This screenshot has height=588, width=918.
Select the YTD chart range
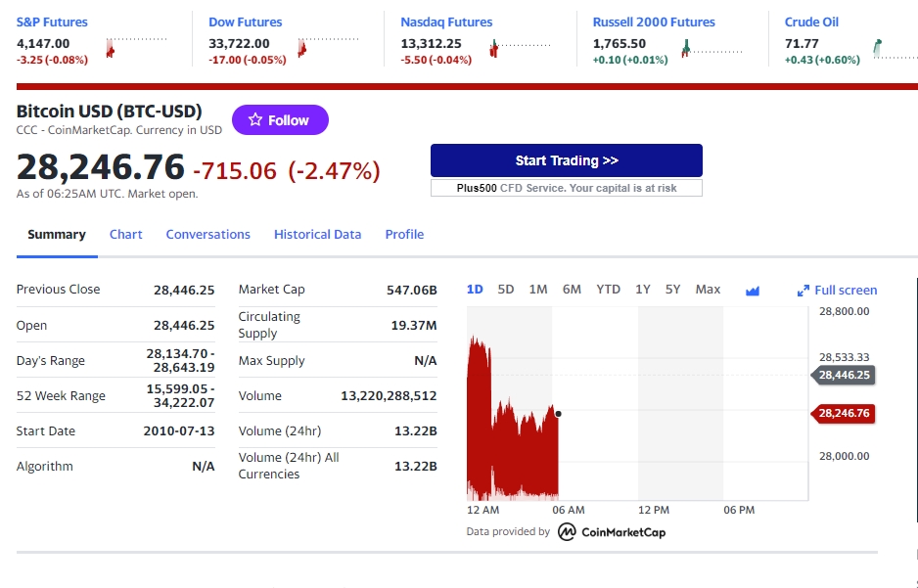click(609, 290)
